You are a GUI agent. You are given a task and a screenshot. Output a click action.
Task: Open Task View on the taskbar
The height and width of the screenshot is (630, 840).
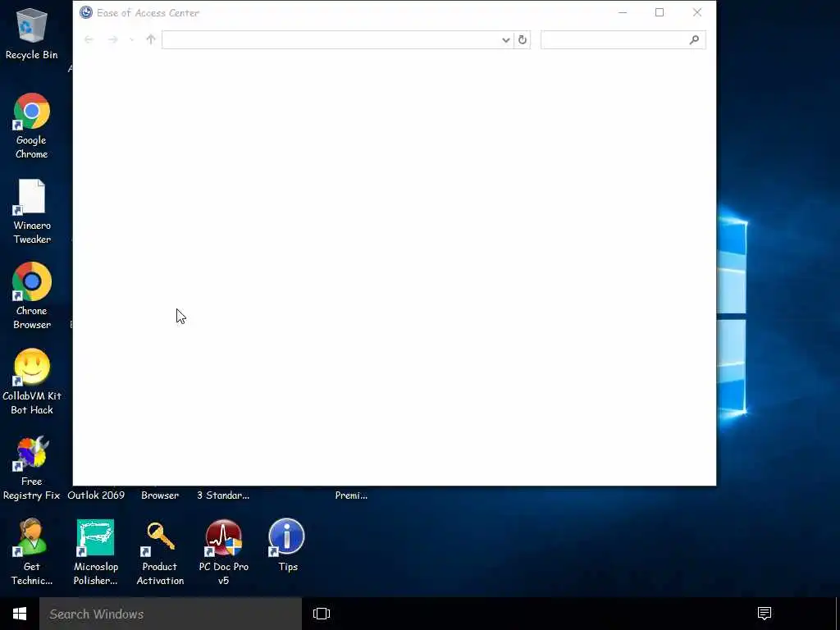click(x=322, y=614)
